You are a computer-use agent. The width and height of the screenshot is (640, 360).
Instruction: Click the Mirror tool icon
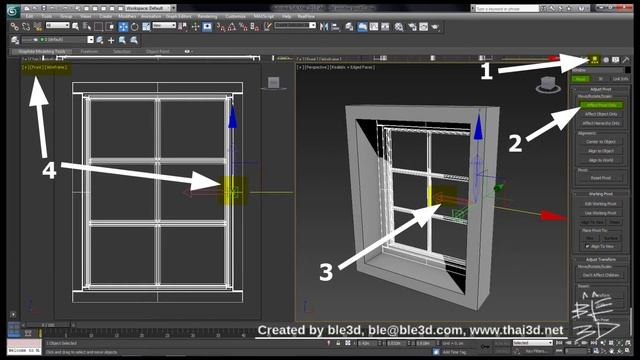coord(324,27)
